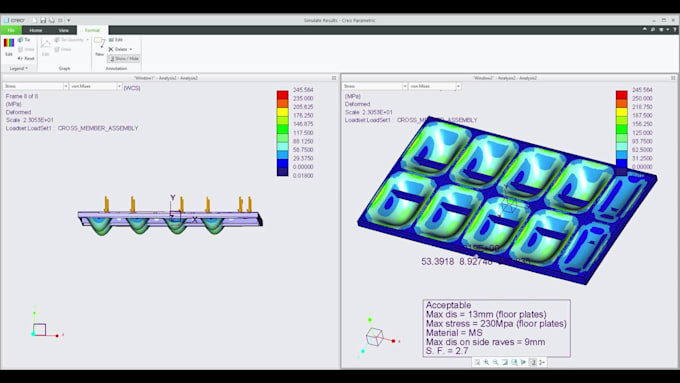Click the "Window2 - Analysis2" pane title
The height and width of the screenshot is (383, 680).
(x=505, y=78)
